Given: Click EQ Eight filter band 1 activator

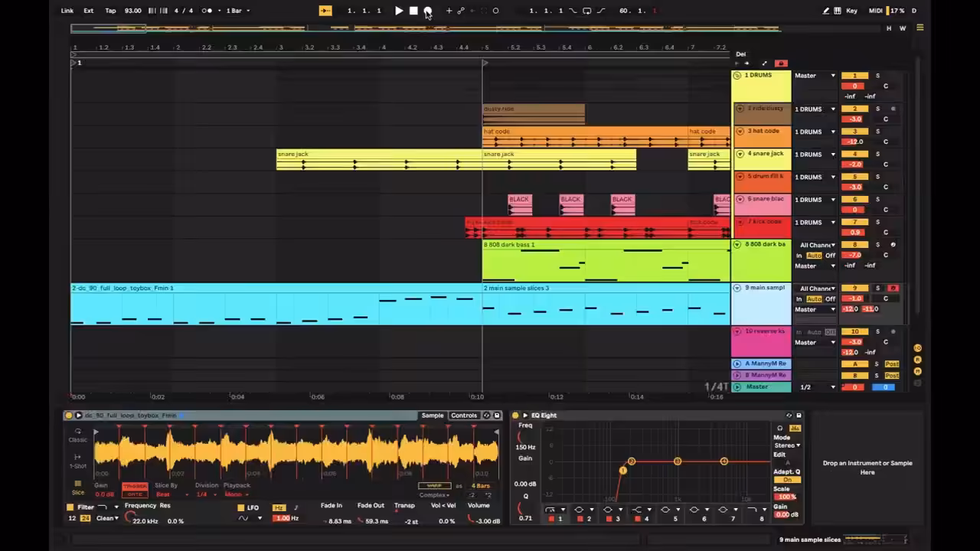Looking at the screenshot, I should (x=551, y=519).
